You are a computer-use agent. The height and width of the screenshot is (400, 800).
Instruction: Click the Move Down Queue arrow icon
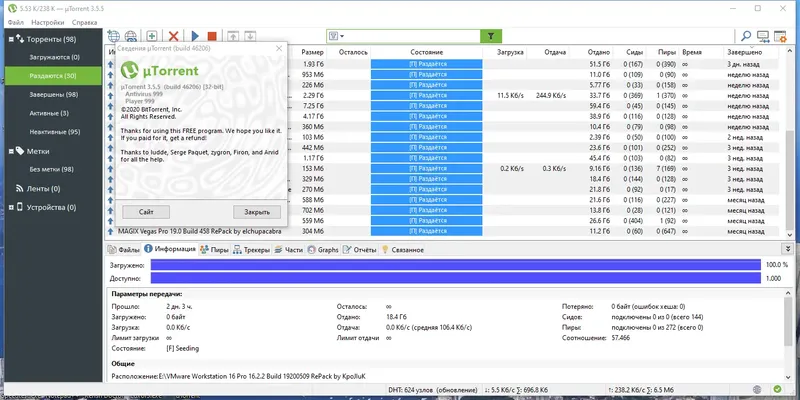249,36
